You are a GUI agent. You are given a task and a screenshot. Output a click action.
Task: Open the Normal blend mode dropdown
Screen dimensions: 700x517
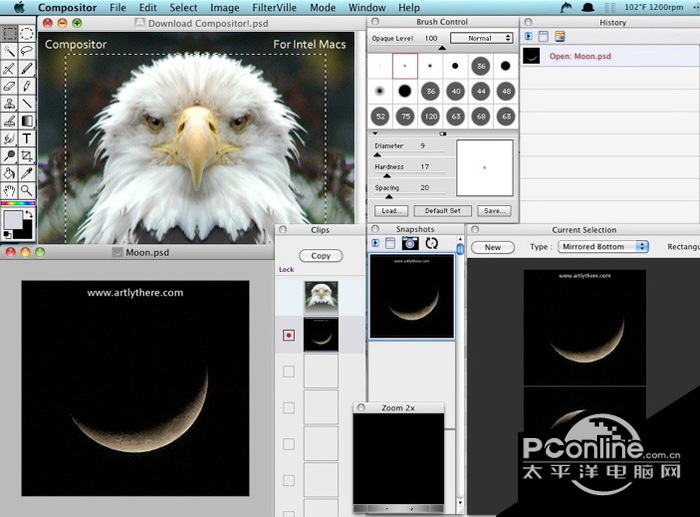pyautogui.click(x=481, y=38)
